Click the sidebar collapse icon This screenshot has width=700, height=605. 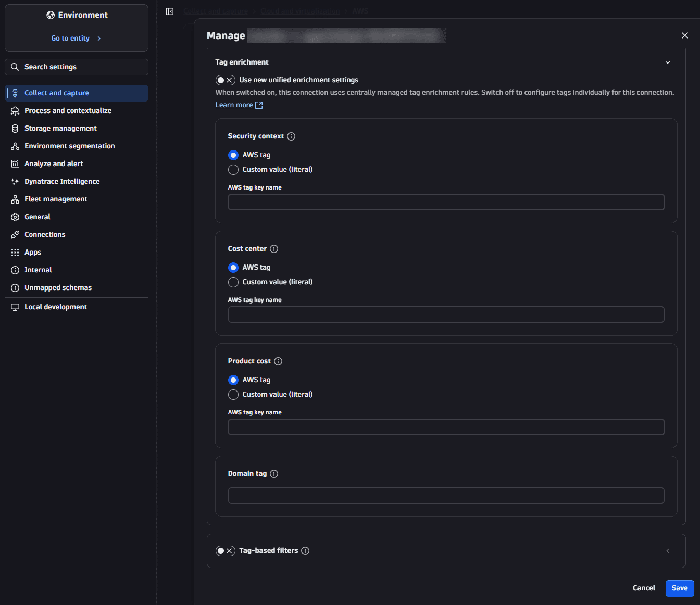(170, 11)
